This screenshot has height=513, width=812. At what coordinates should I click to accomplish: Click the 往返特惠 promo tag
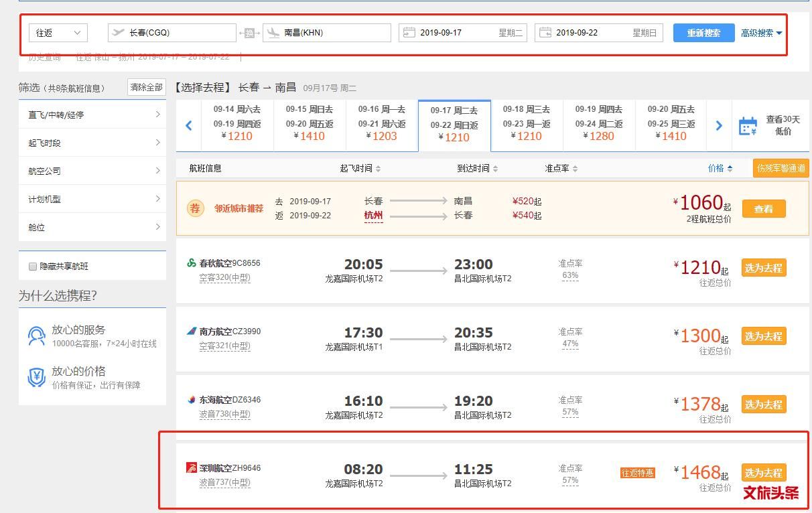pos(637,473)
